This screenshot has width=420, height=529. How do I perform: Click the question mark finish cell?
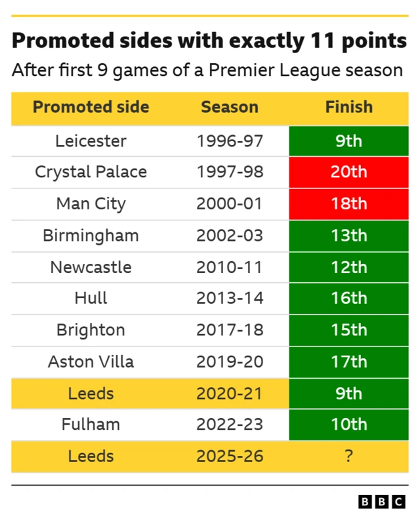pyautogui.click(x=348, y=456)
